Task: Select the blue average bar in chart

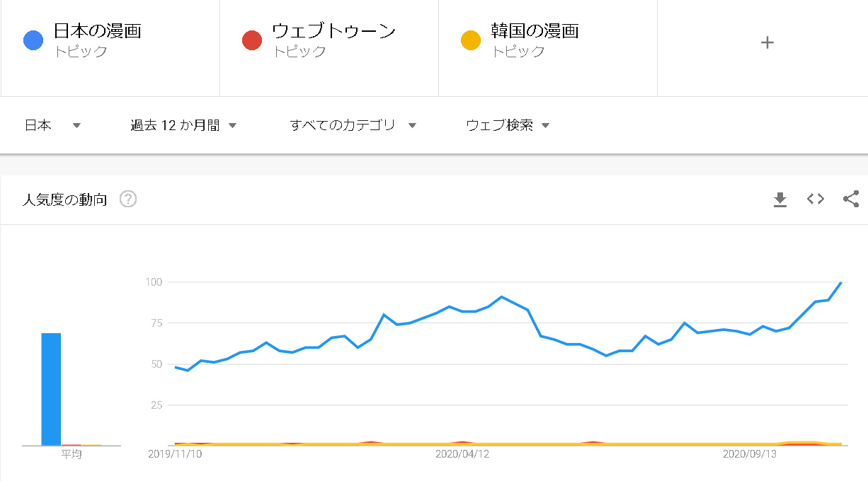Action: 51,389
